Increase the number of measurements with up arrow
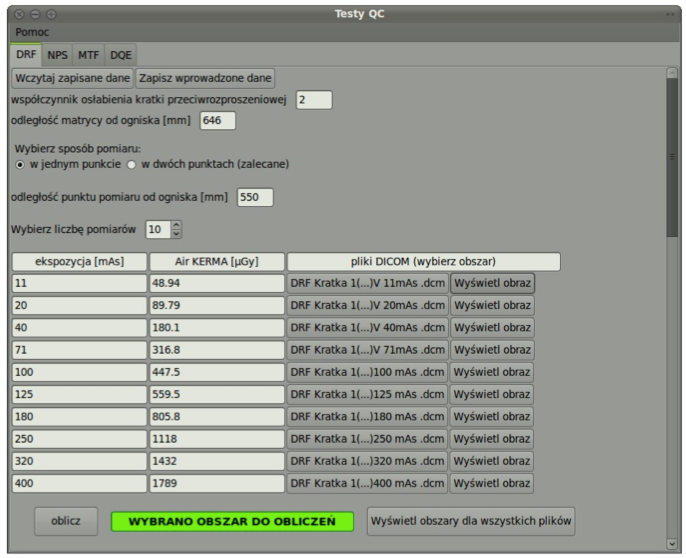 (177, 225)
